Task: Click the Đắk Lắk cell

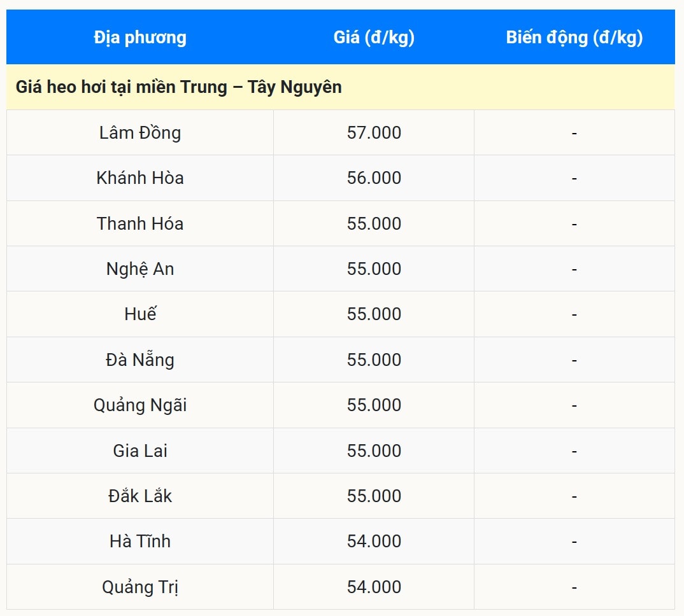Action: [140, 496]
